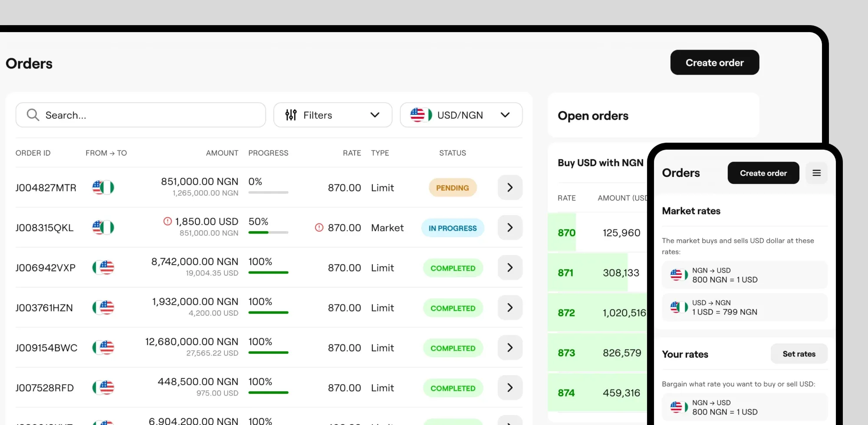The width and height of the screenshot is (868, 425).
Task: Open details arrow for order J004827MTR
Action: [510, 187]
